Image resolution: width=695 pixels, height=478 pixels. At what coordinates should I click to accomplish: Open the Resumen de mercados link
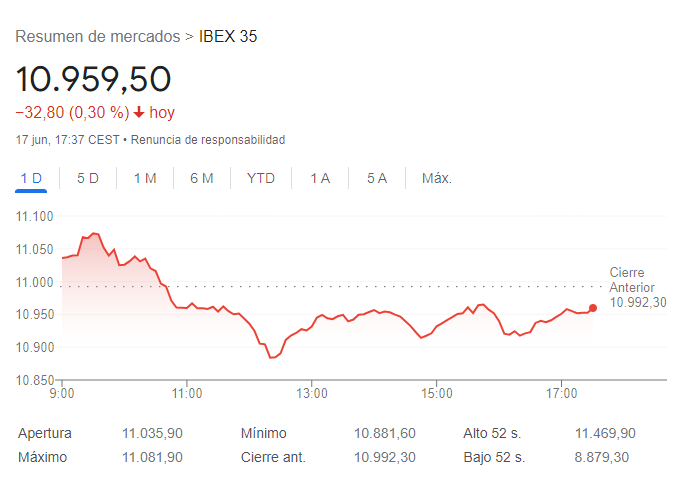[98, 37]
